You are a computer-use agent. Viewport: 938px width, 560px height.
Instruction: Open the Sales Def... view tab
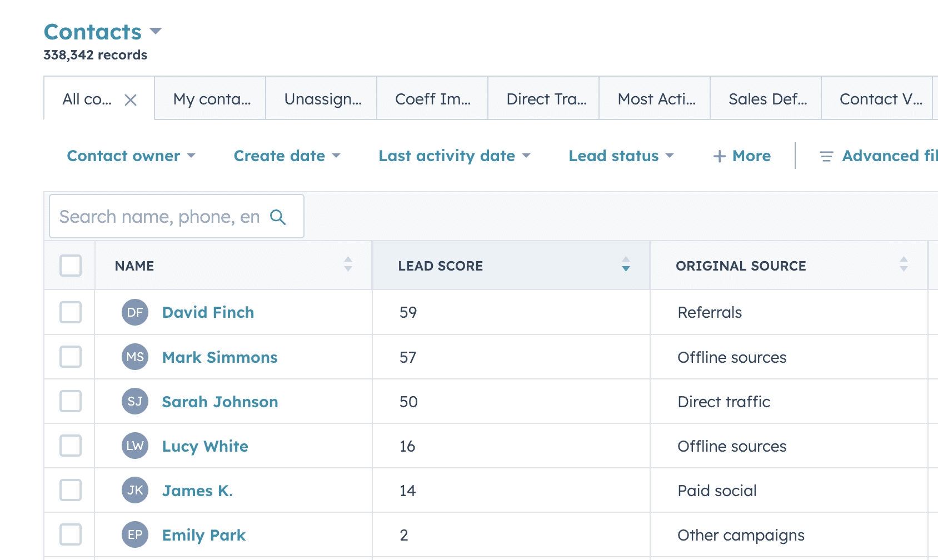point(766,98)
